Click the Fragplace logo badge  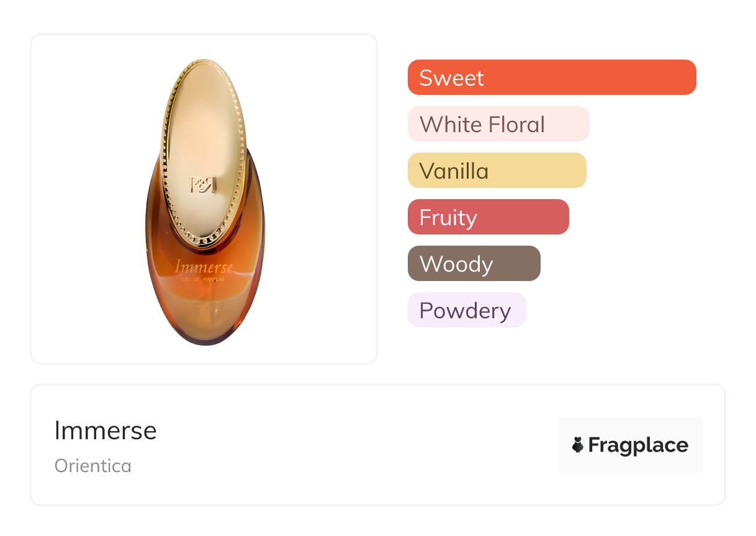pos(630,445)
